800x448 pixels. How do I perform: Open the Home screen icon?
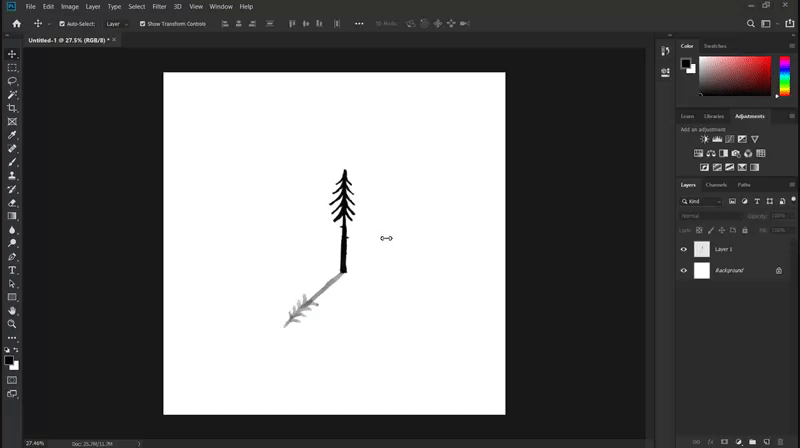(x=16, y=23)
